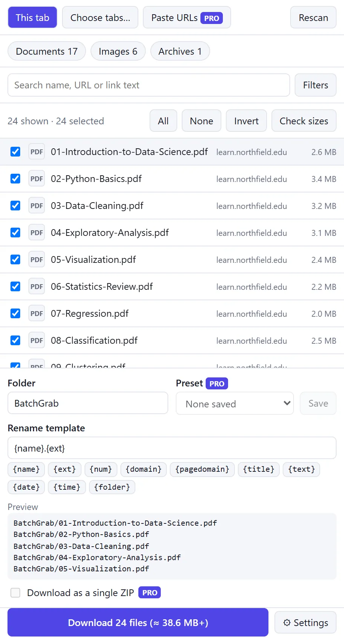Click the PDF icon for 08-Classification.pdf

point(37,340)
